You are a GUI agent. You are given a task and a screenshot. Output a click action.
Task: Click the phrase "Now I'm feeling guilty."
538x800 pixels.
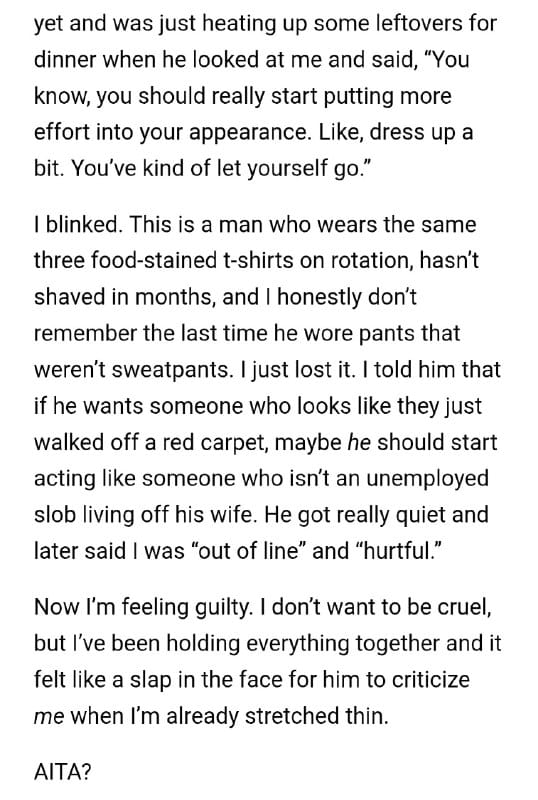coord(143,607)
